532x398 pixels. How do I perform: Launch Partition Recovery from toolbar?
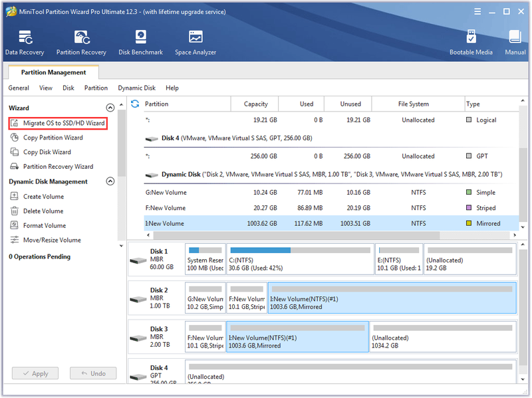81,43
